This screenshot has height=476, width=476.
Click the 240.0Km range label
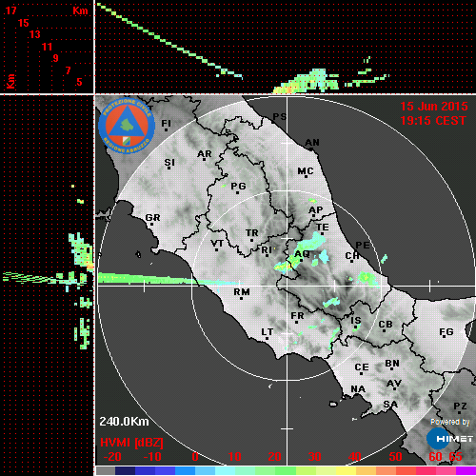[x=124, y=422]
